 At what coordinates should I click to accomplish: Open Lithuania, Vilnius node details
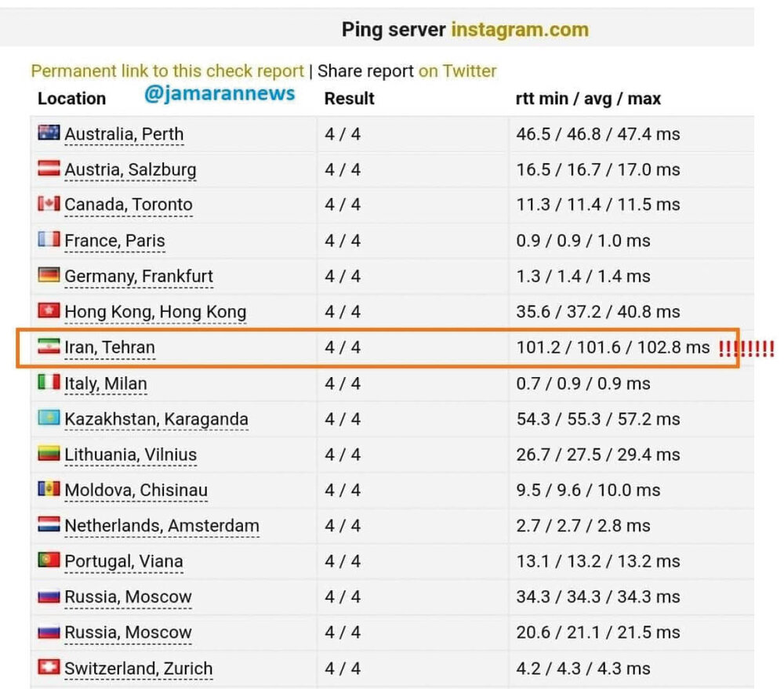coord(130,455)
